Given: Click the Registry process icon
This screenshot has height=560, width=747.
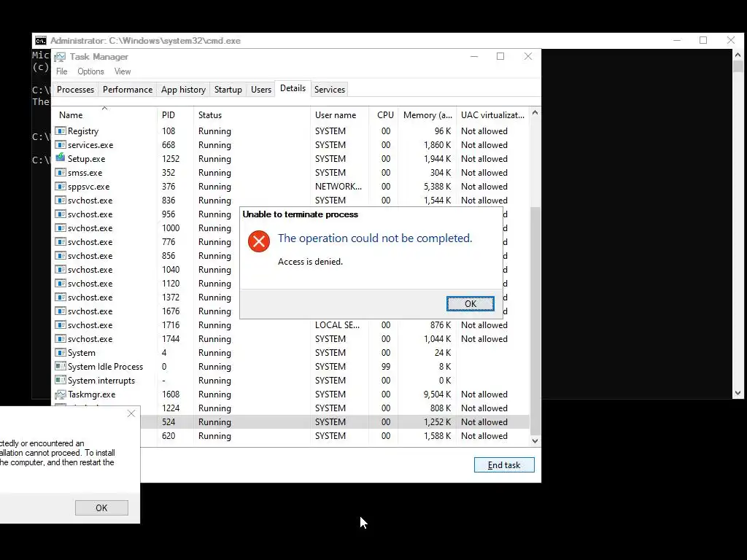Looking at the screenshot, I should pos(60,131).
